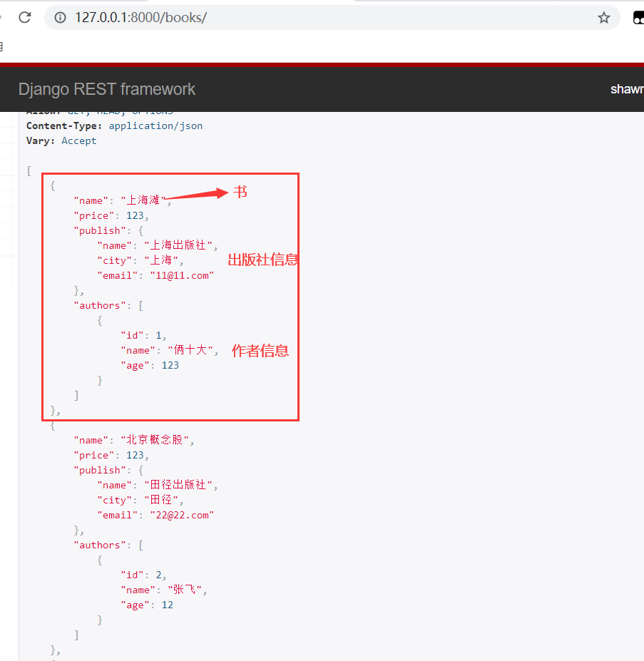This screenshot has width=644, height=661.
Task: Select the email value "22@22.com"
Action: pyautogui.click(x=182, y=515)
